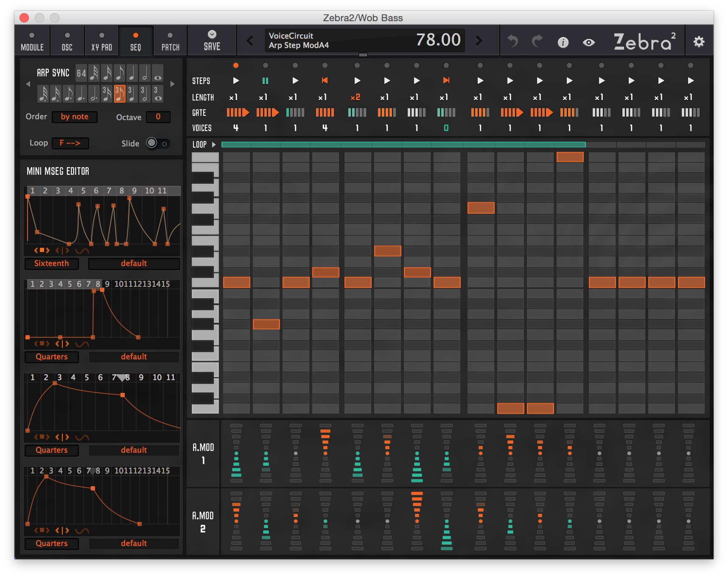Click the A.MOD 2 slider for step 7
The image size is (728, 577).
click(417, 521)
